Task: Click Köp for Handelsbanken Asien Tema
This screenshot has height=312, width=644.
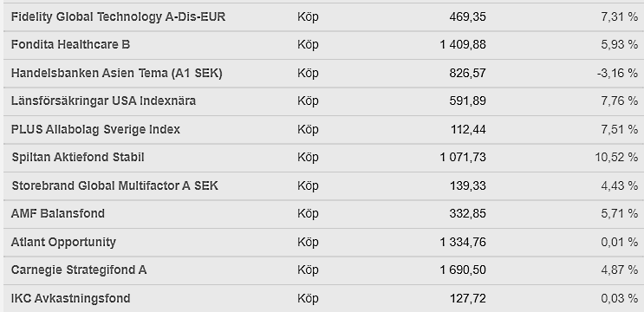Action: pos(308,73)
